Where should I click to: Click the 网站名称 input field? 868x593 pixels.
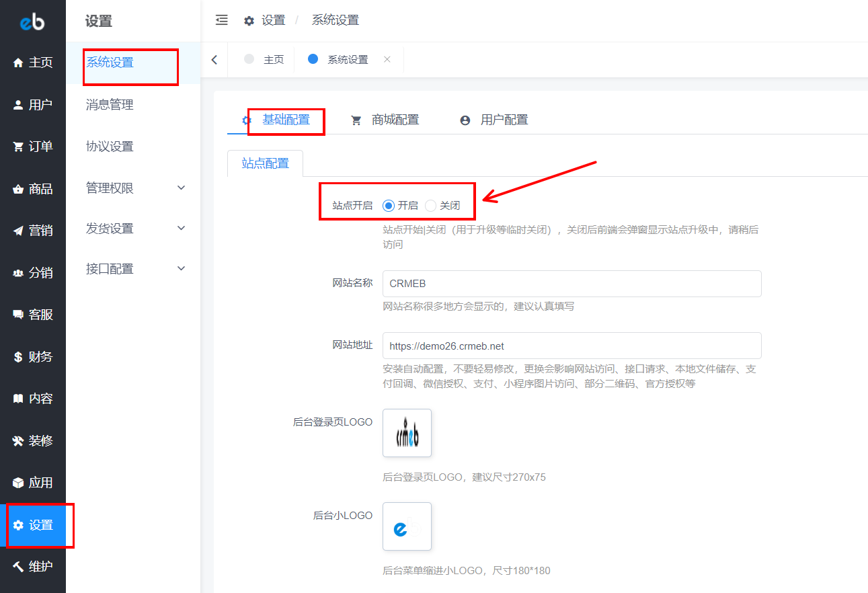click(x=571, y=284)
